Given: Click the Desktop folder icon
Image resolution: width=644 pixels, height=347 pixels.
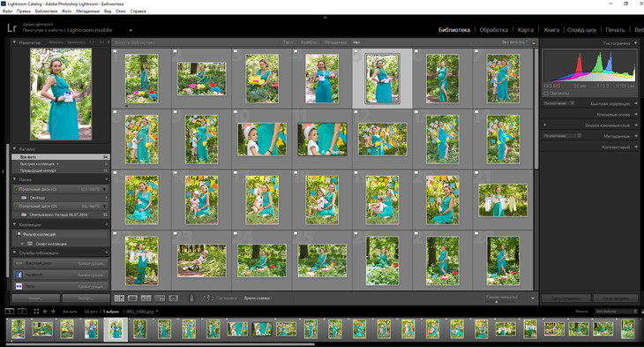Looking at the screenshot, I should click(x=24, y=198).
